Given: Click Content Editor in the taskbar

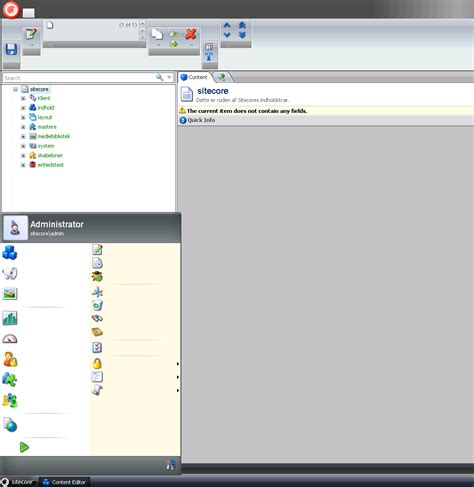Looking at the screenshot, I should [64, 482].
